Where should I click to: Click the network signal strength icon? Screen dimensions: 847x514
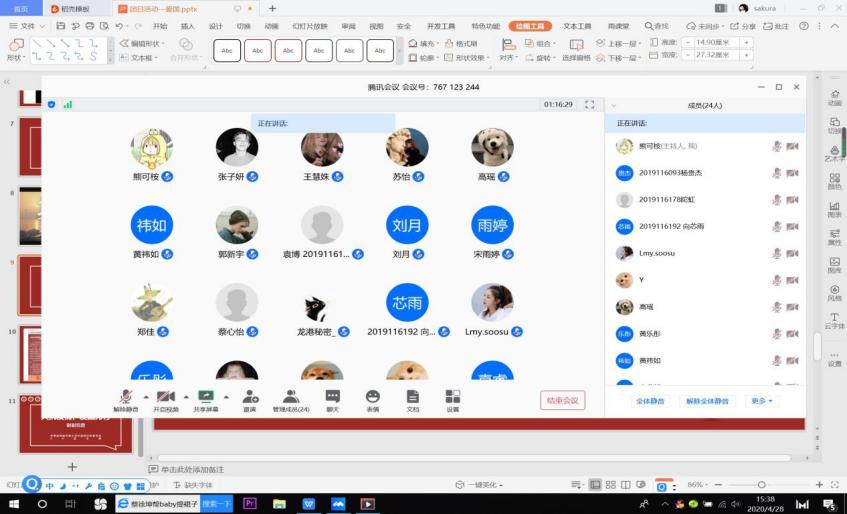click(x=68, y=104)
